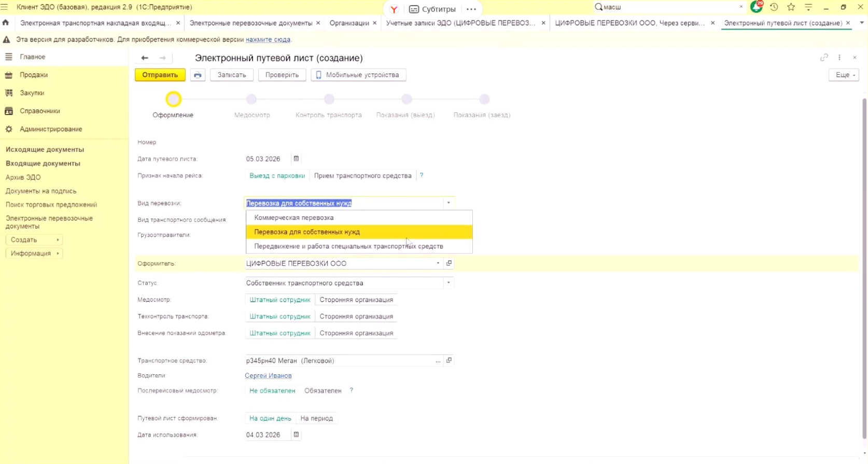The image size is (868, 464).
Task: Click the Медосмотр step in progress bar
Action: pos(251,100)
